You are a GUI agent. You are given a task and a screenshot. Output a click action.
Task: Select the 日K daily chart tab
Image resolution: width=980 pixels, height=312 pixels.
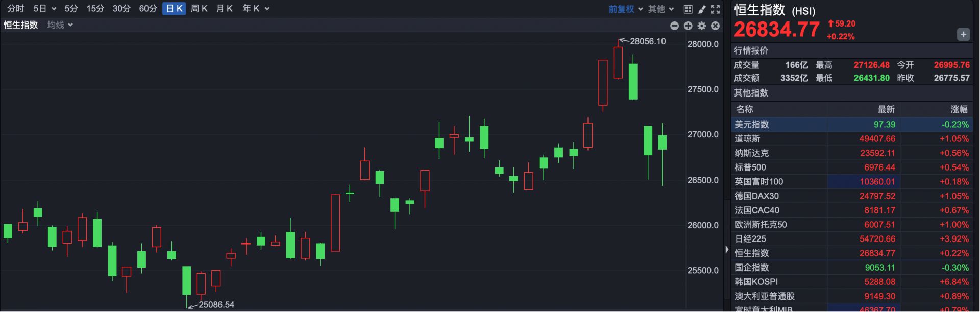174,9
